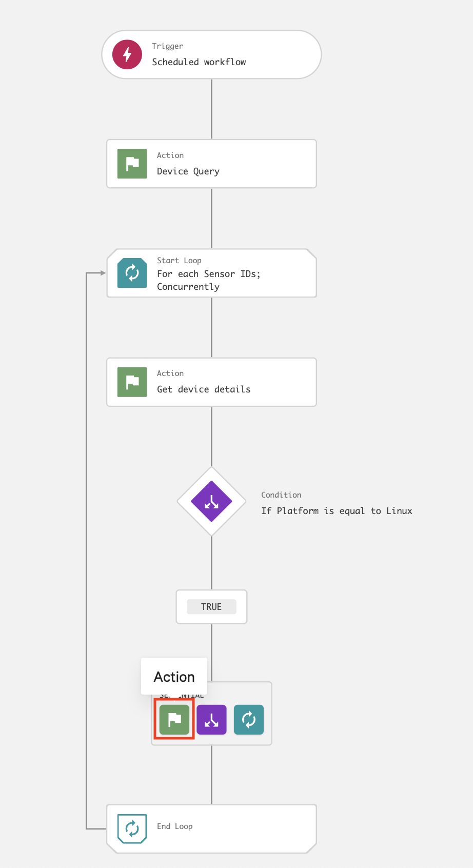Select the "For each Sensor IDs; Concurrently" text
The image size is (473, 868).
point(208,280)
